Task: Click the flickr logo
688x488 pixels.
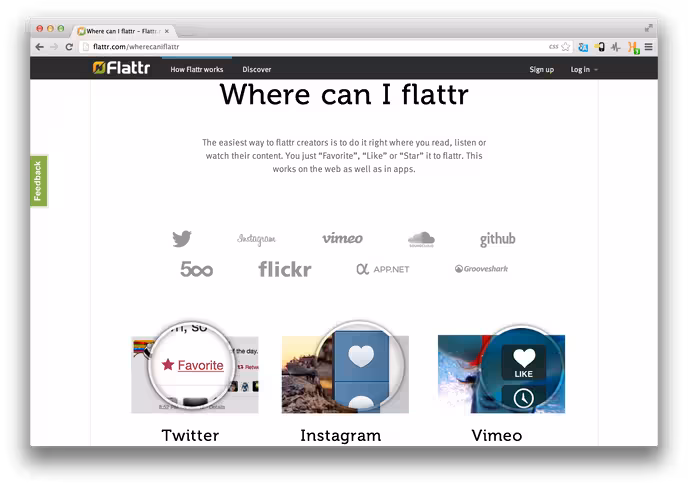Action: [x=285, y=269]
